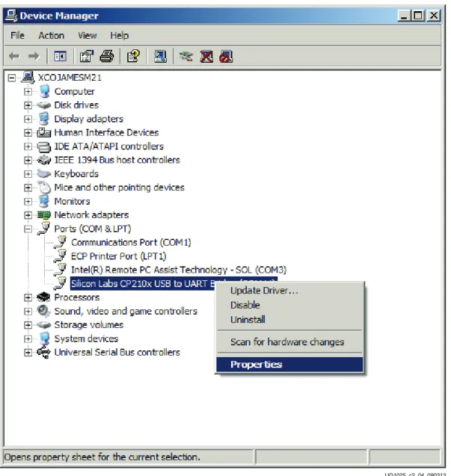Select Communications Port (COM1)
The height and width of the screenshot is (476, 451).
pos(131,242)
